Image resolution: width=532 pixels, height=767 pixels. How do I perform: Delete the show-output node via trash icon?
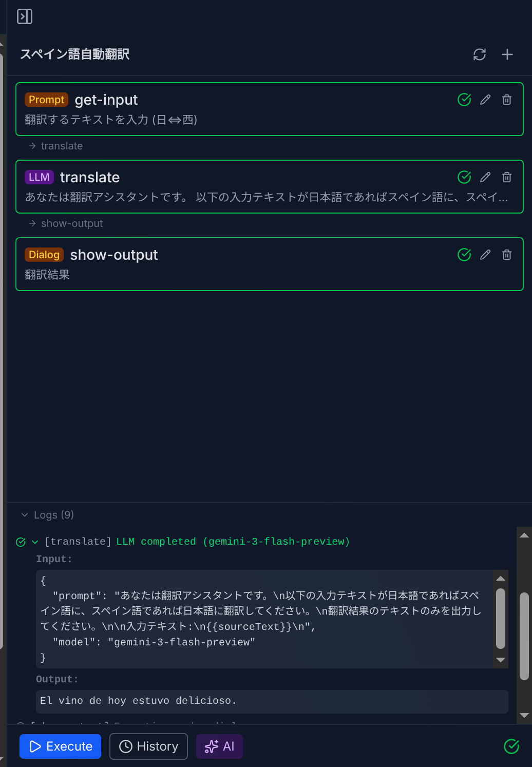507,255
